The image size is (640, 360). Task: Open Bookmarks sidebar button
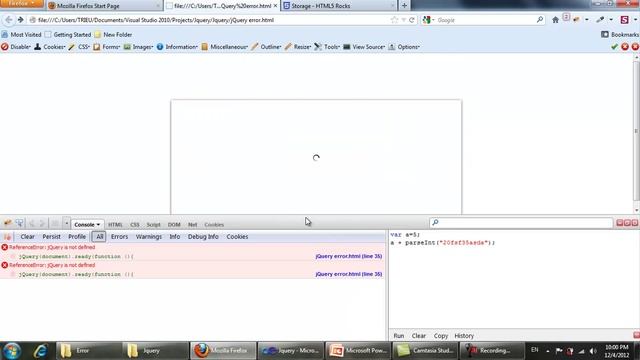tap(620, 35)
